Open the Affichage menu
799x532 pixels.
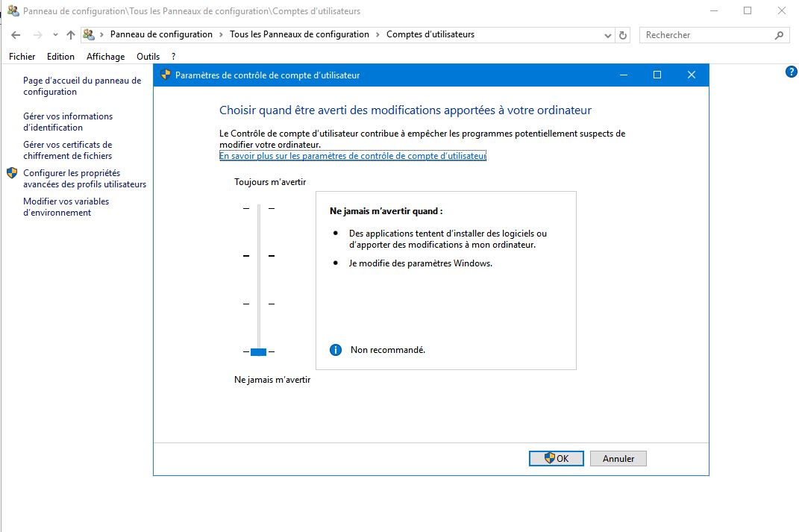[105, 57]
